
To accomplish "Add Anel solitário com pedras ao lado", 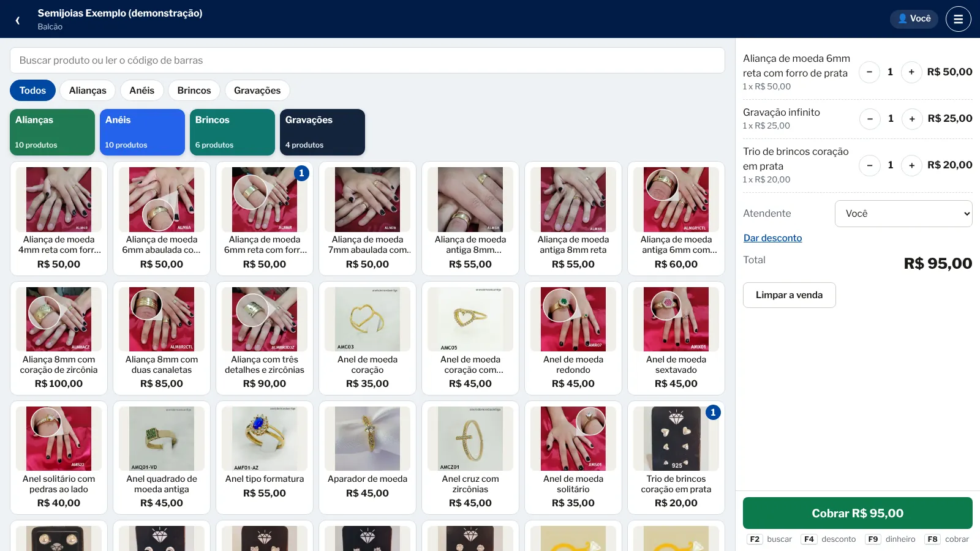I will (x=59, y=457).
